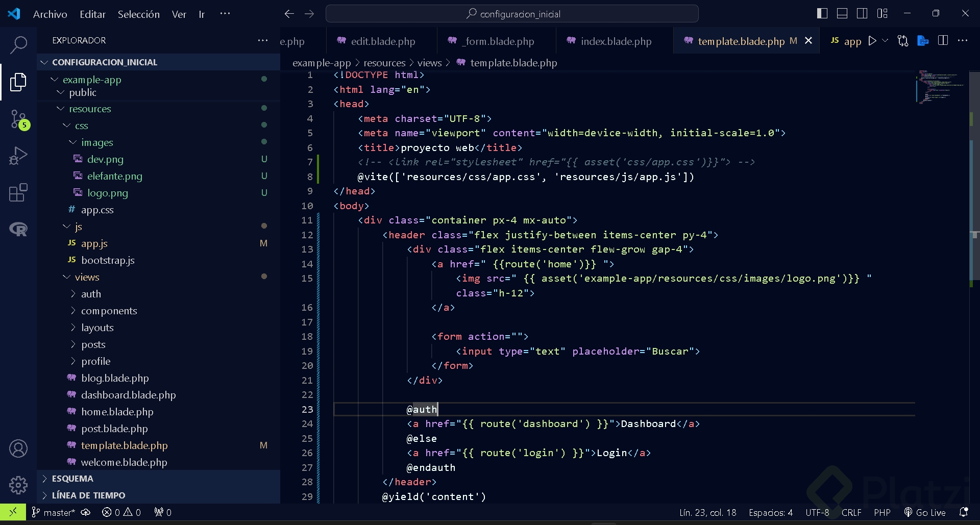The image size is (980, 525).
Task: Click Go Live in status bar
Action: 925,512
